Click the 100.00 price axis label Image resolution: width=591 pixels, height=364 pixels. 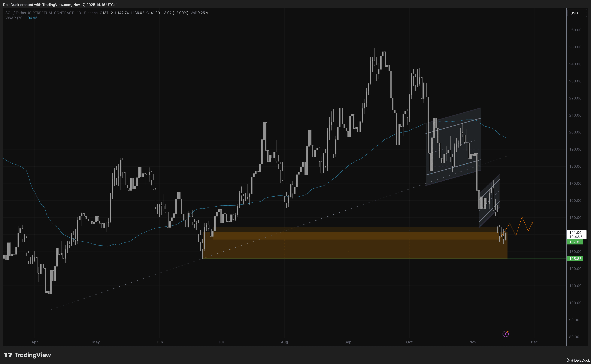(x=575, y=303)
